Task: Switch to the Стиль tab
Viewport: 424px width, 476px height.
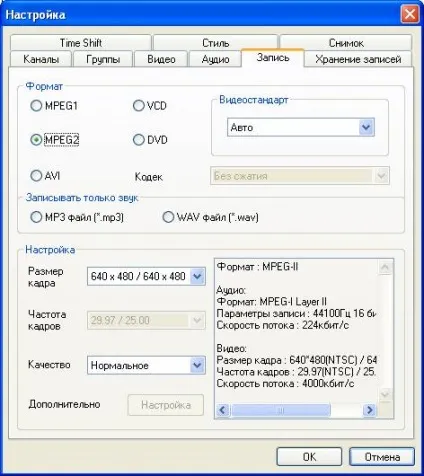Action: 215,43
